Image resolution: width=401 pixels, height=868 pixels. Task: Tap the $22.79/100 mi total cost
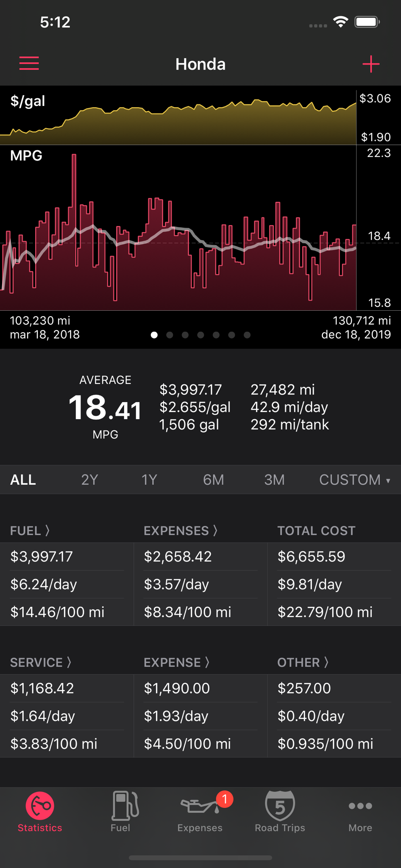click(325, 612)
